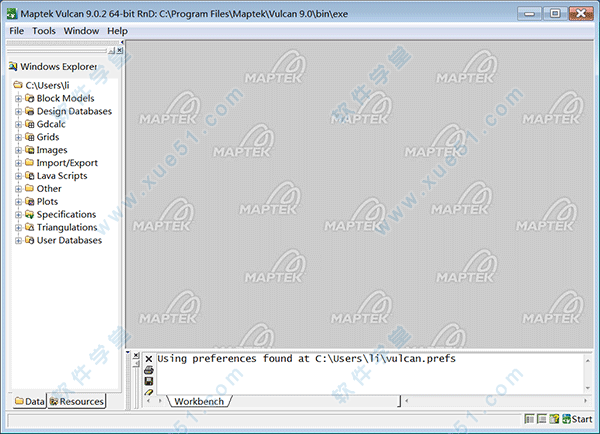The image size is (600, 434).
Task: Switch to the Data tab
Action: coord(29,401)
